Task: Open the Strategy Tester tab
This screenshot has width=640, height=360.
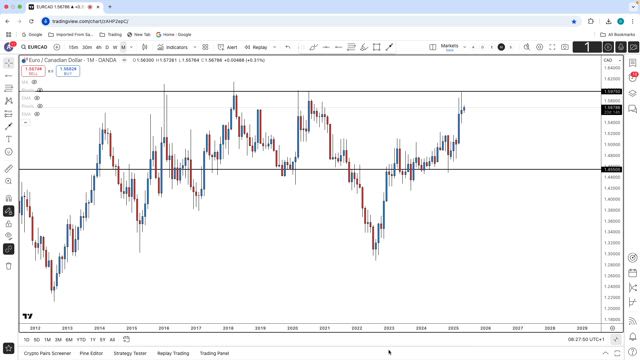Action: (x=130, y=353)
